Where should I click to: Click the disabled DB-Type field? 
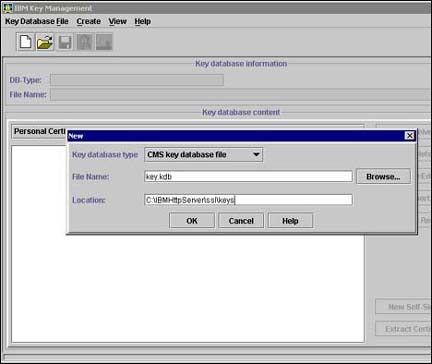(137, 80)
